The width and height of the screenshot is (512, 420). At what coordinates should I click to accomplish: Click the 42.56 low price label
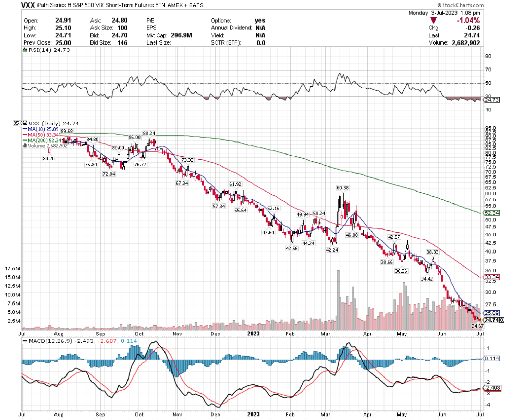292,248
